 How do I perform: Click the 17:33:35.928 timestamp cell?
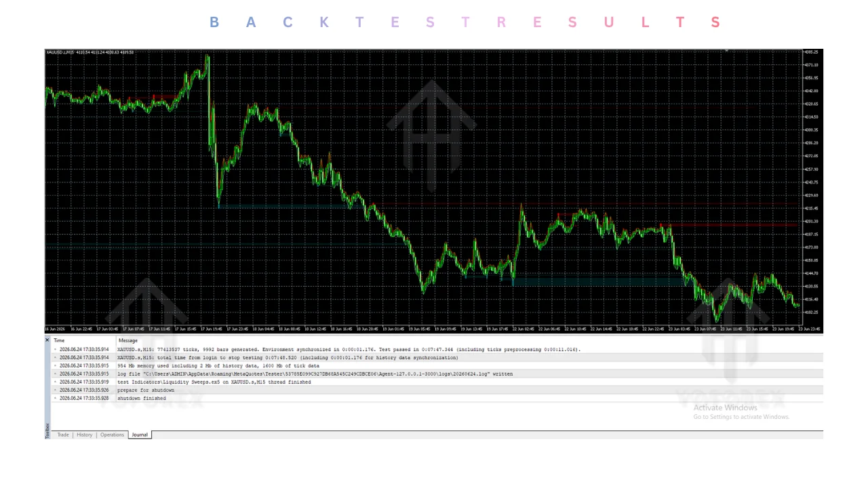[83, 398]
